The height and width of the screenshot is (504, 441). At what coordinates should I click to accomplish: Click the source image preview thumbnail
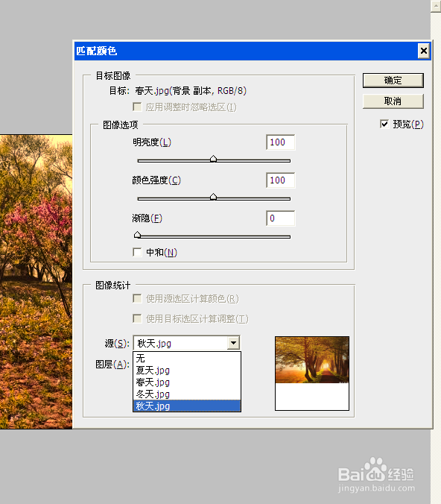click(312, 374)
